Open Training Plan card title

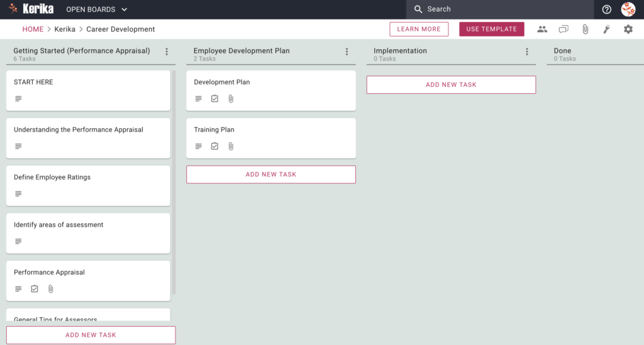214,130
